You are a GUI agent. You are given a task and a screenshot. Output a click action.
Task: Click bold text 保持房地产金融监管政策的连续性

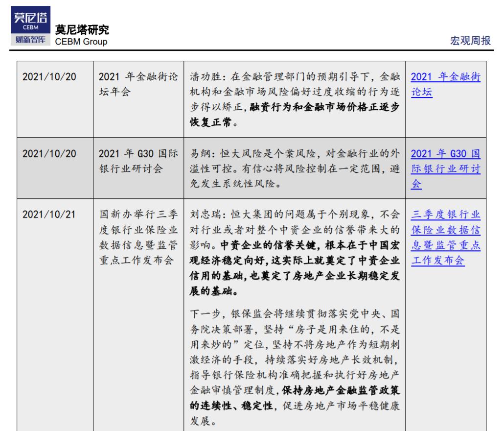(x=295, y=398)
